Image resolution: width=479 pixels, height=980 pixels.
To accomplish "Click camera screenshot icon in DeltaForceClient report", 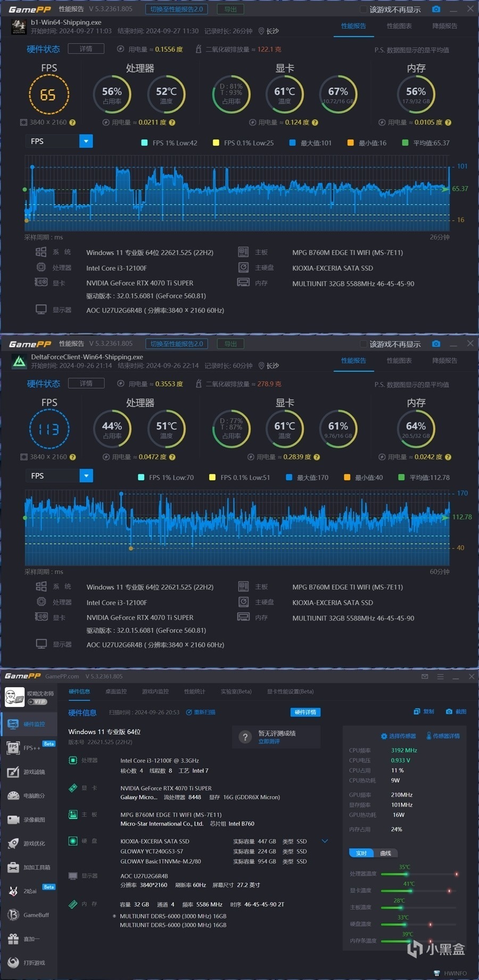I will pyautogui.click(x=436, y=344).
